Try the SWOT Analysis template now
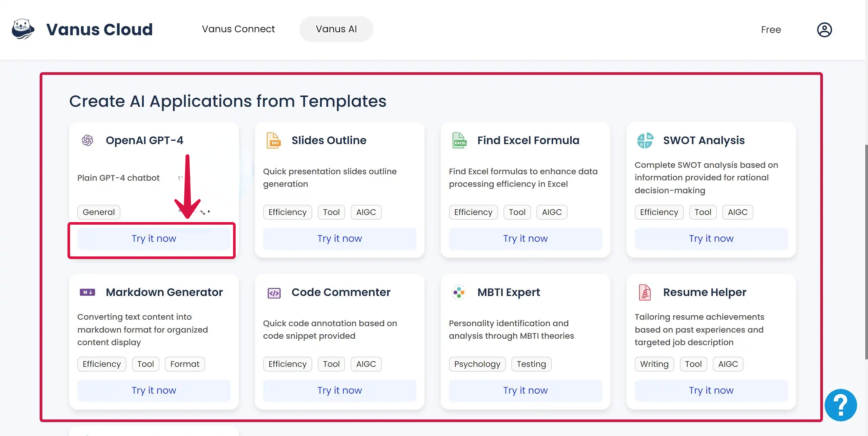Image resolution: width=868 pixels, height=436 pixels. (711, 239)
